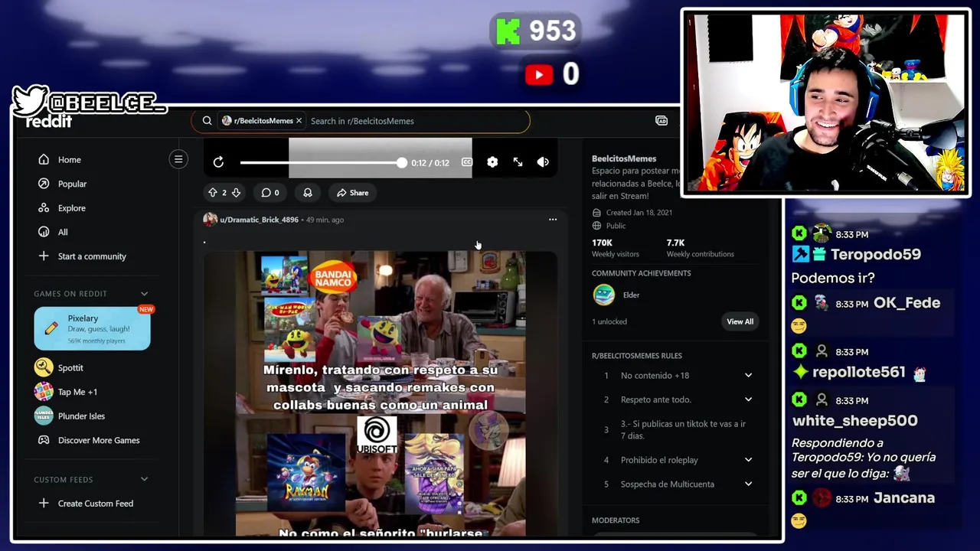Click the repollote561 chat username
The height and width of the screenshot is (551, 980).
pos(859,372)
